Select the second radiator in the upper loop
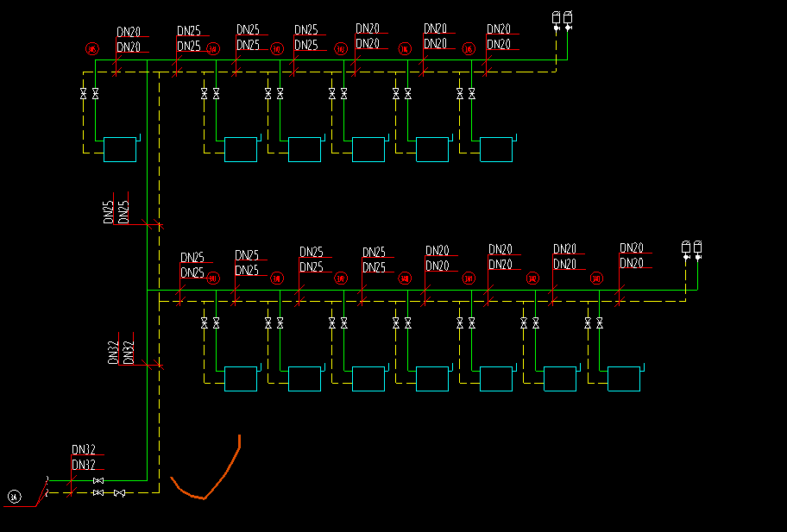The height and width of the screenshot is (532, 787). [241, 149]
